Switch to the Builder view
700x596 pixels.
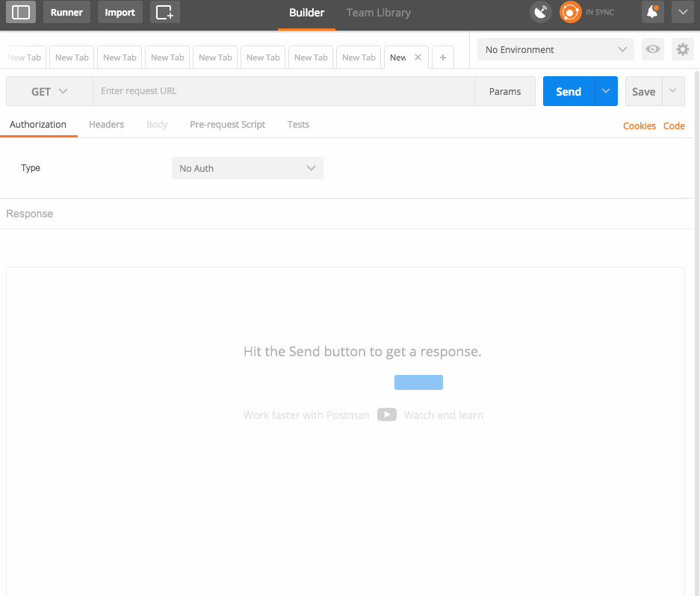pos(306,13)
